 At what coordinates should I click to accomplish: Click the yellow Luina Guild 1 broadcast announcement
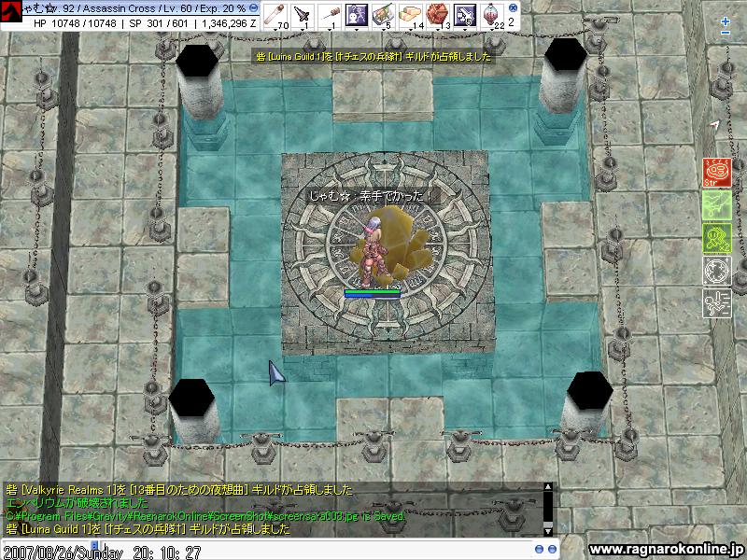373,57
